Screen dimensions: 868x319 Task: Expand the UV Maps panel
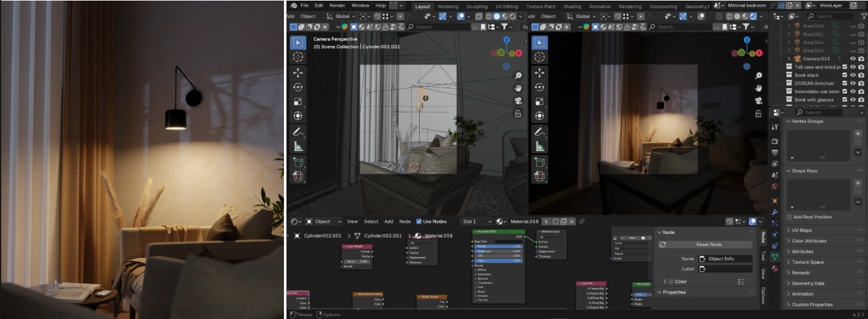click(x=810, y=230)
